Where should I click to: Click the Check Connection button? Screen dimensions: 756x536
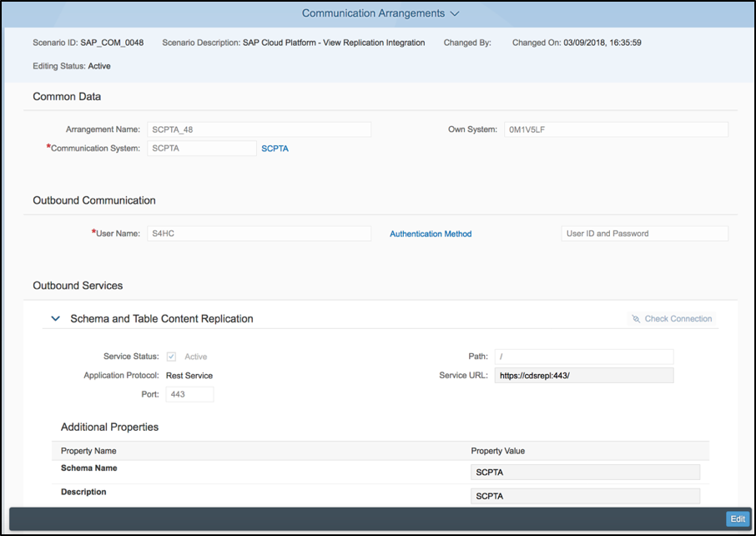(x=672, y=319)
